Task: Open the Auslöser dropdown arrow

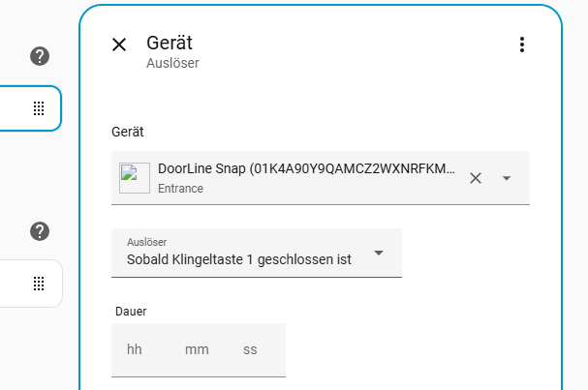Action: pyautogui.click(x=379, y=253)
